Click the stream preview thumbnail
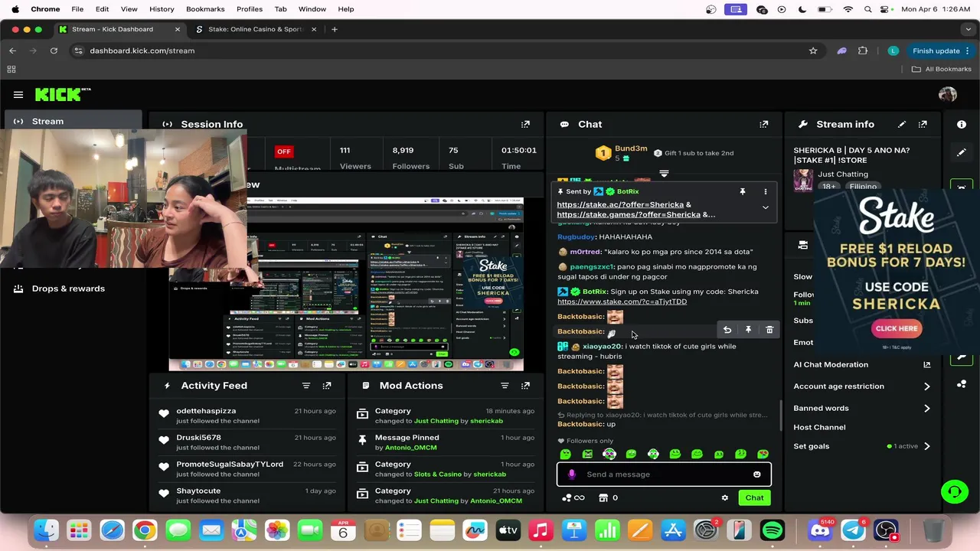980x551 pixels. (x=346, y=284)
